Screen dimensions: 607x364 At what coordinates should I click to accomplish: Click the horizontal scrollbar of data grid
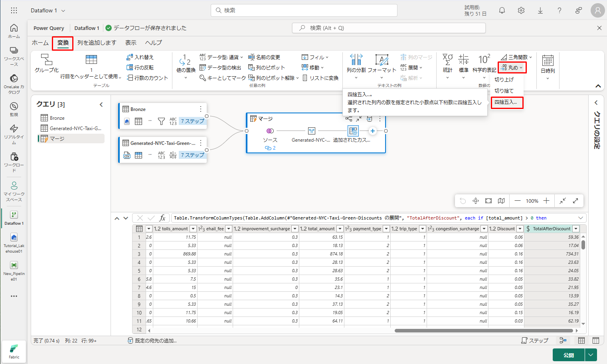[x=484, y=330]
